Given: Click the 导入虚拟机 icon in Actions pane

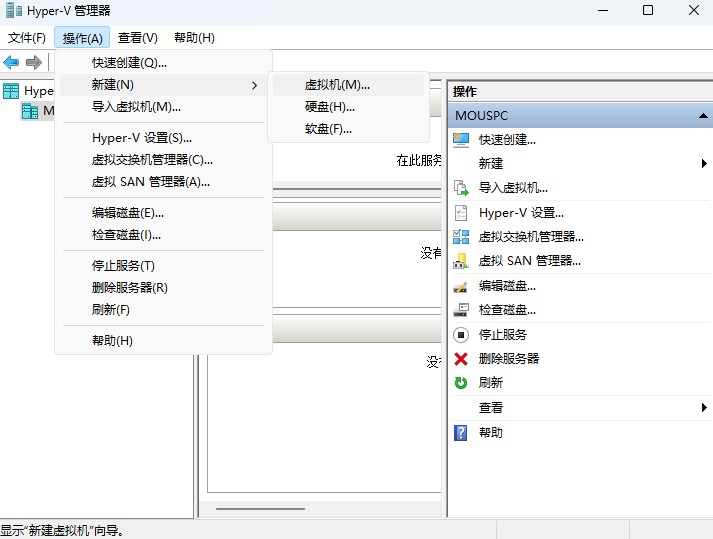Looking at the screenshot, I should 461,188.
